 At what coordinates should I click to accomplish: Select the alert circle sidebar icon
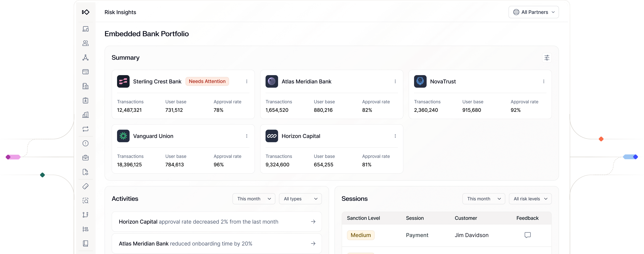click(x=86, y=144)
